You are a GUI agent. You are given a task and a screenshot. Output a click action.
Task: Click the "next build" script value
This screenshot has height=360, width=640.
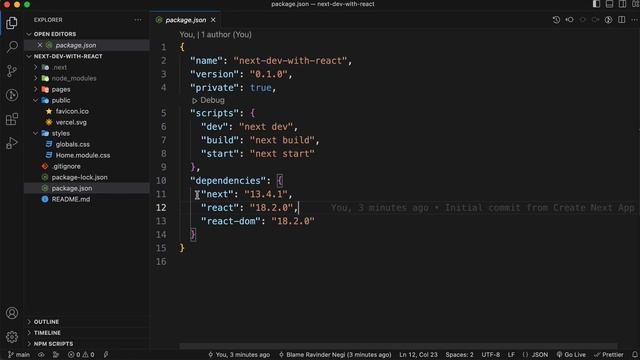coord(282,140)
